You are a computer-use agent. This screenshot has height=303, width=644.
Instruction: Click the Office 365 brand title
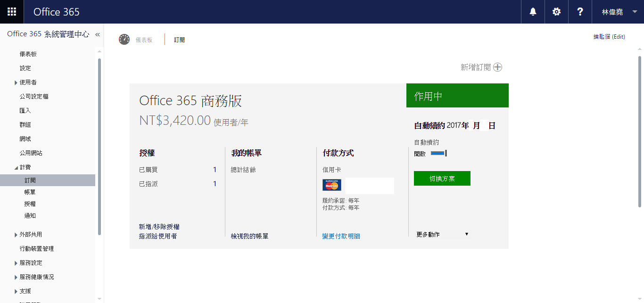click(x=57, y=12)
